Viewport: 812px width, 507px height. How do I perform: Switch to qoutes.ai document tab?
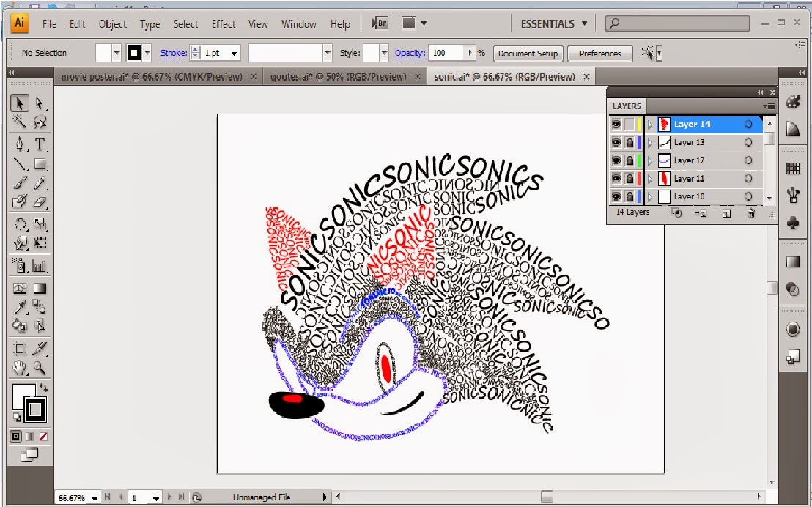(x=338, y=77)
